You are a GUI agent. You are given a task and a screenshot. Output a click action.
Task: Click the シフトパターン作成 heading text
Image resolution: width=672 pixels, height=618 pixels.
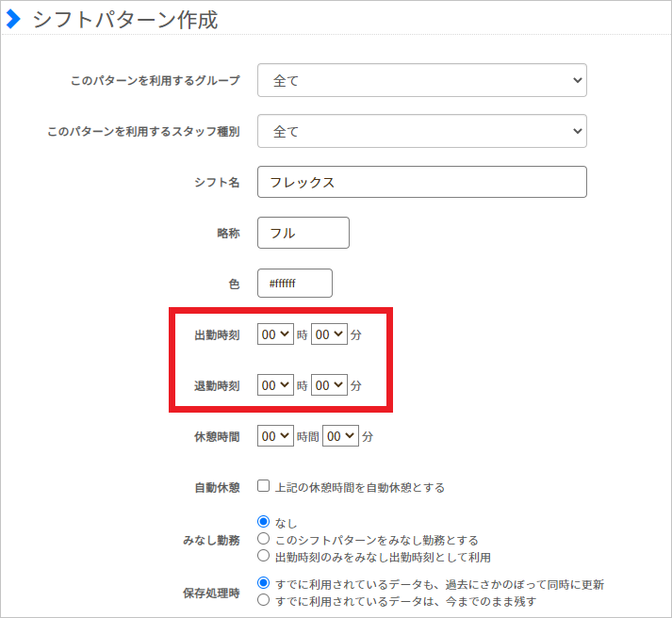125,20
